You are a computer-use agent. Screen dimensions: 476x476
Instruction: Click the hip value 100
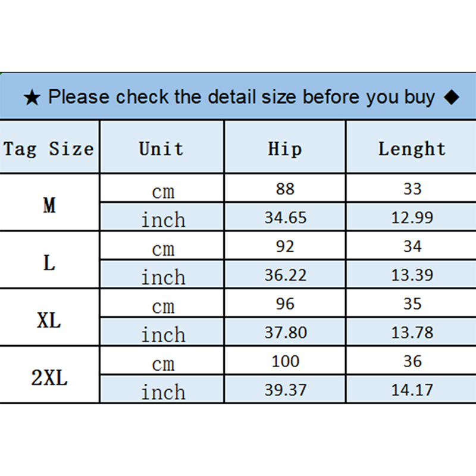pyautogui.click(x=285, y=361)
